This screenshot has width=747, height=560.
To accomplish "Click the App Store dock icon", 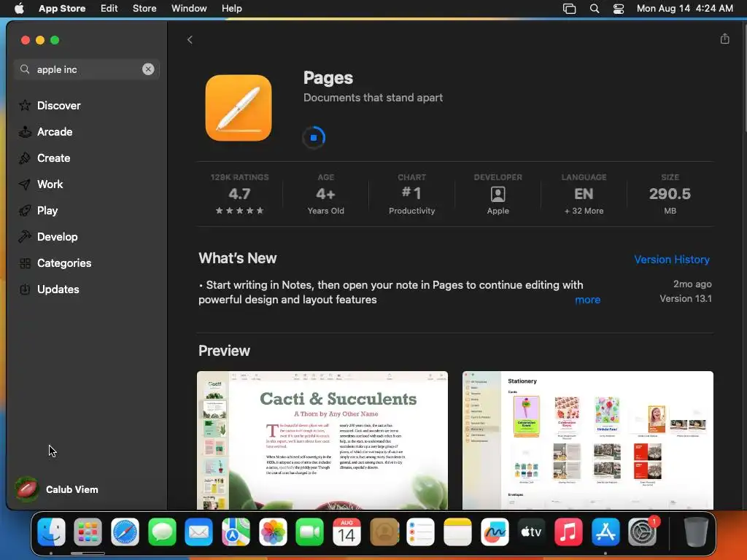I will click(x=605, y=532).
